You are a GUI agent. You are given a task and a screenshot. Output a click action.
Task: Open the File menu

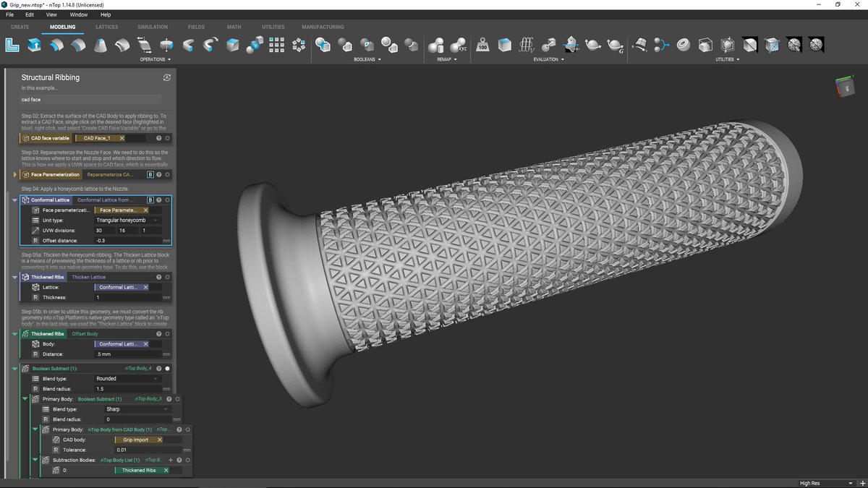[9, 14]
